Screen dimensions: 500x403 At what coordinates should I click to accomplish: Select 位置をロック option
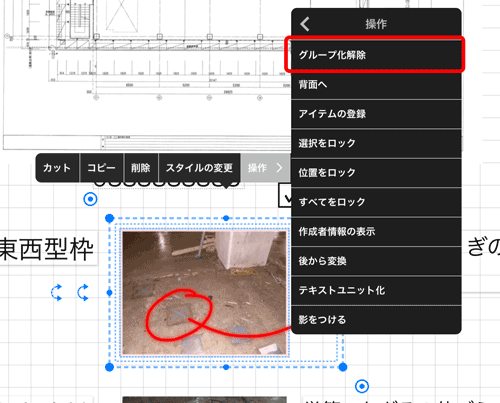(376, 173)
